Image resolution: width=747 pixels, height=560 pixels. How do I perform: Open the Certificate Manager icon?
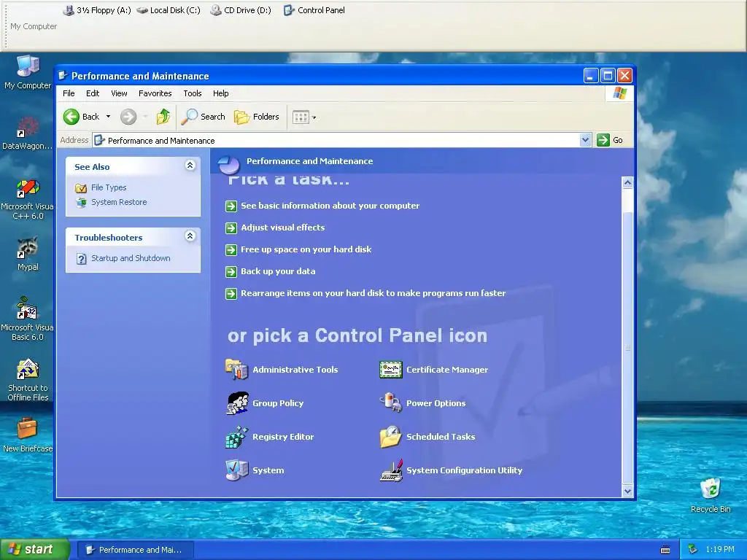coord(391,370)
